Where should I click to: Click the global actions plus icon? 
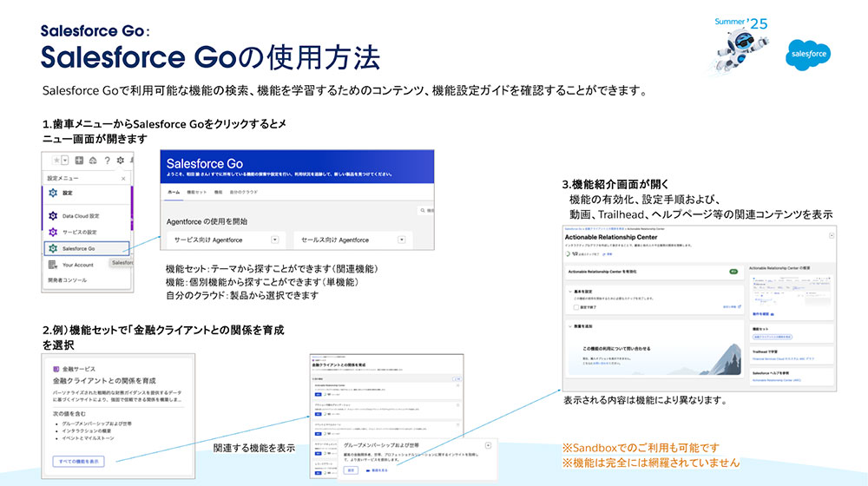(79, 161)
